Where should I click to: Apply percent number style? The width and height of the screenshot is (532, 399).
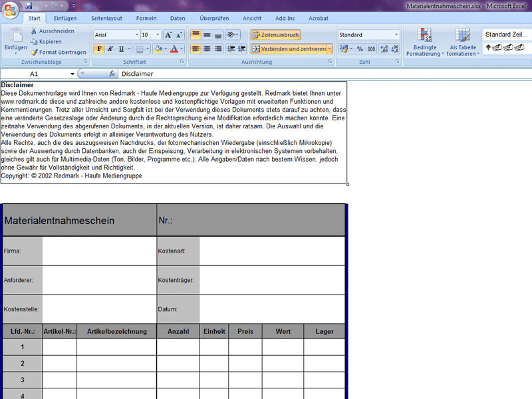pyautogui.click(x=360, y=49)
